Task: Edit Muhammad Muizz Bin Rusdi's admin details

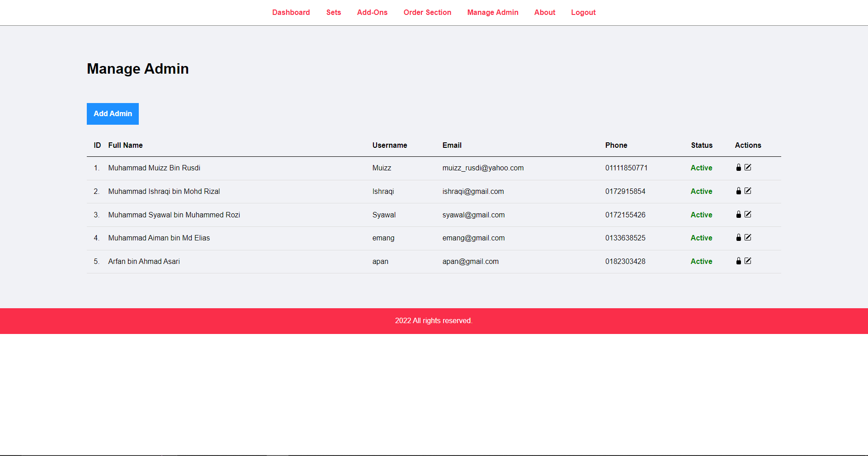Action: [x=748, y=167]
